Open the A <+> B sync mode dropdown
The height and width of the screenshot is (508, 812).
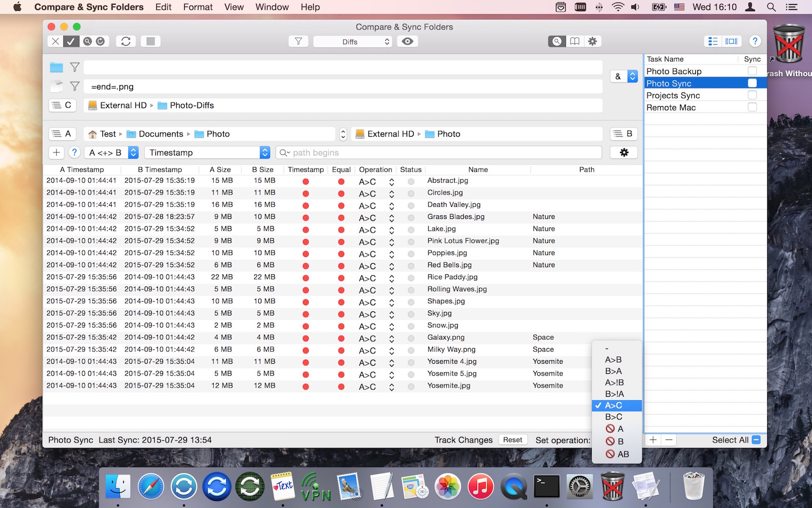[112, 152]
